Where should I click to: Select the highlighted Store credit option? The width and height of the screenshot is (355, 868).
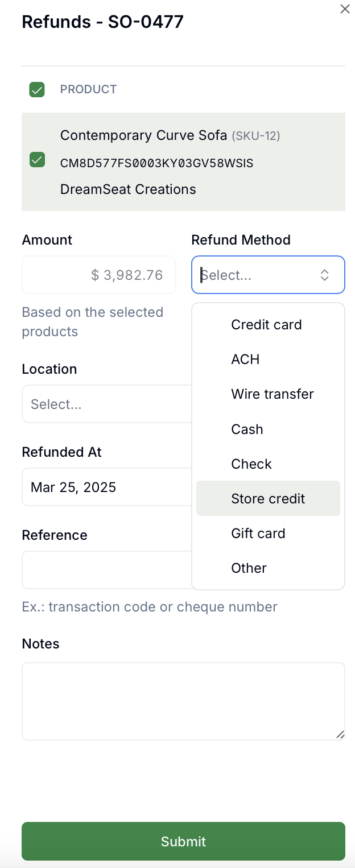click(268, 499)
